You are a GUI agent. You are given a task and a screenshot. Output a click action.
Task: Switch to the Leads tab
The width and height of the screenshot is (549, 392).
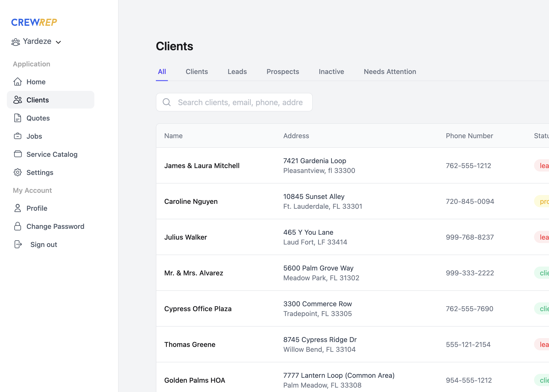pos(237,72)
